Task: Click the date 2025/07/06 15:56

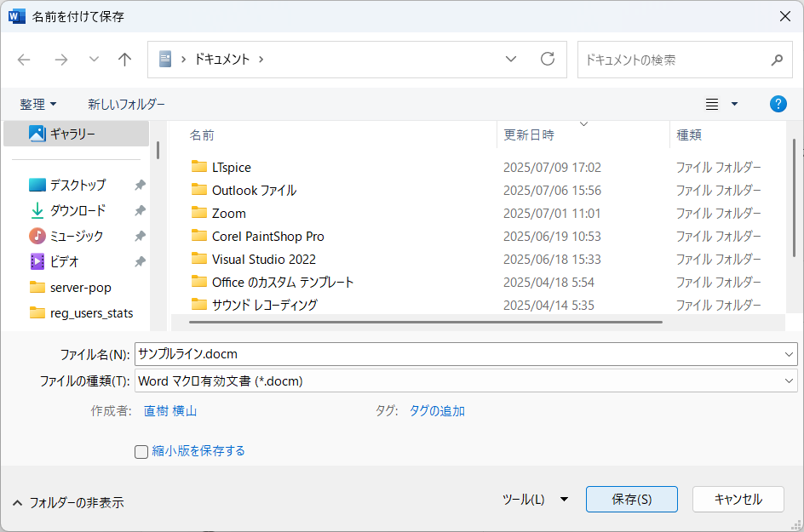Action: [x=552, y=191]
